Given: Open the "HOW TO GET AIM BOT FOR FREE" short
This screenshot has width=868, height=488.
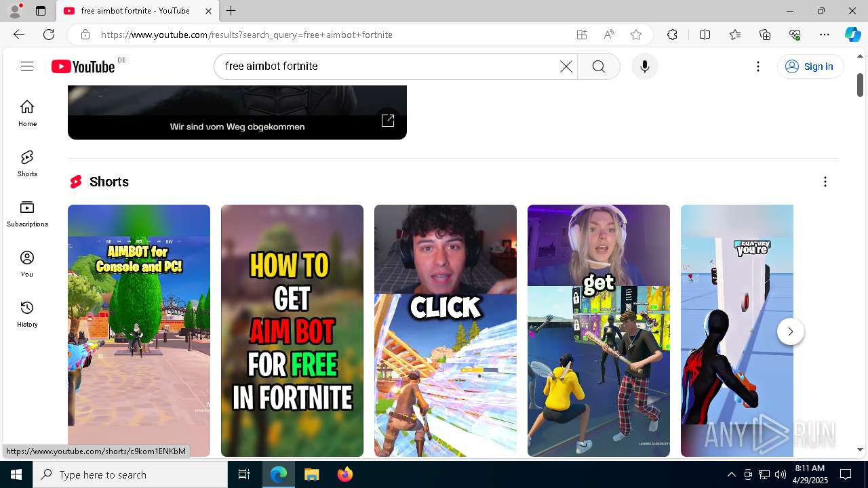Looking at the screenshot, I should click(x=292, y=331).
